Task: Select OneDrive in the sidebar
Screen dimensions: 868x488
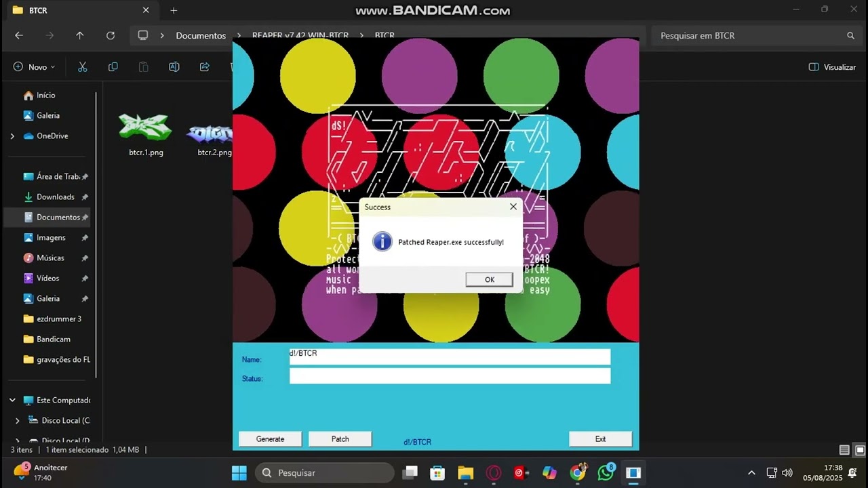Action: [x=52, y=136]
